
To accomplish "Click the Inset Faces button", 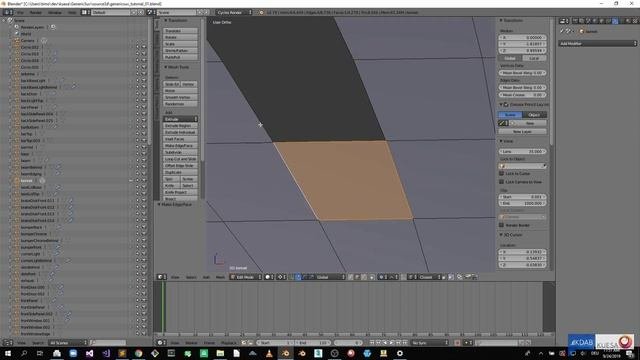I will click(x=180, y=139).
